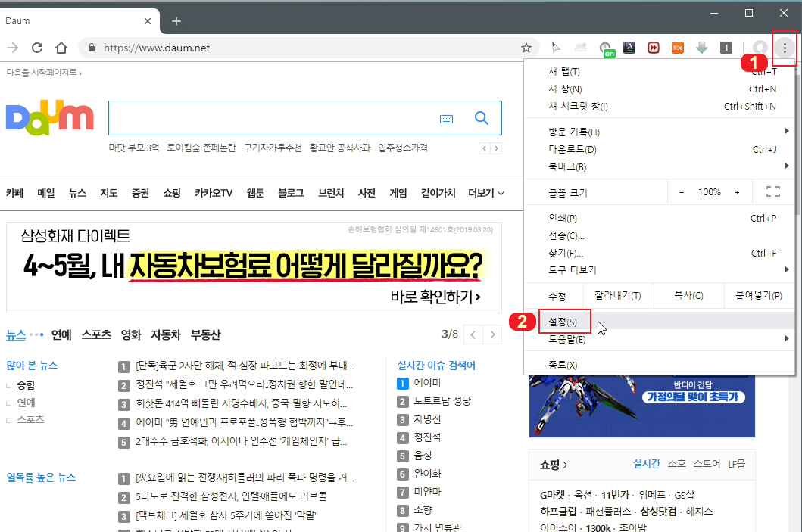The height and width of the screenshot is (532, 802).
Task: Open a new browser tab
Action: click(176, 21)
